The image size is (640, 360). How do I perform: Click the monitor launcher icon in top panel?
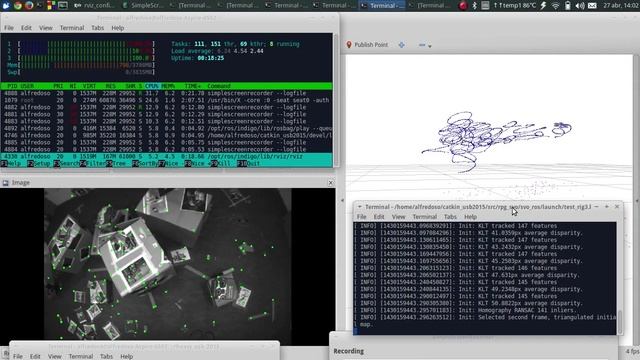pyautogui.click(x=62, y=5)
